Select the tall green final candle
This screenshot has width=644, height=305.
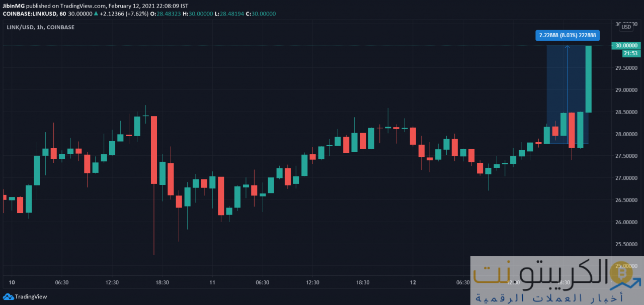588,79
